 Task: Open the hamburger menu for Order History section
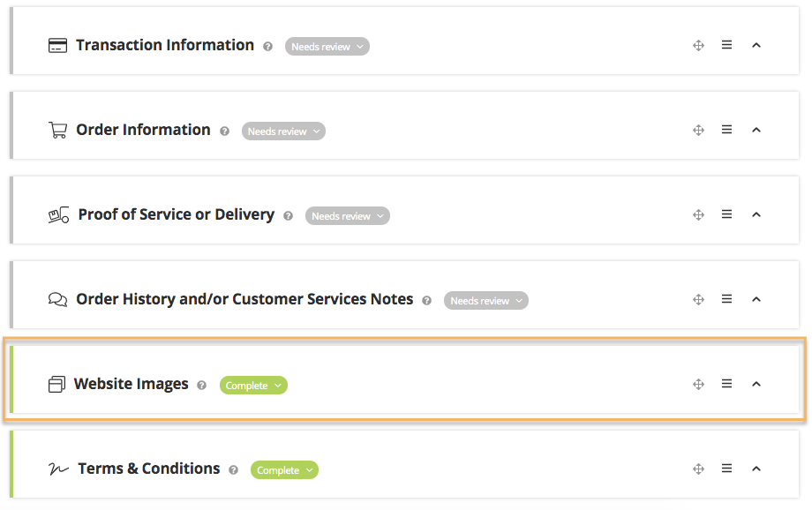click(726, 299)
